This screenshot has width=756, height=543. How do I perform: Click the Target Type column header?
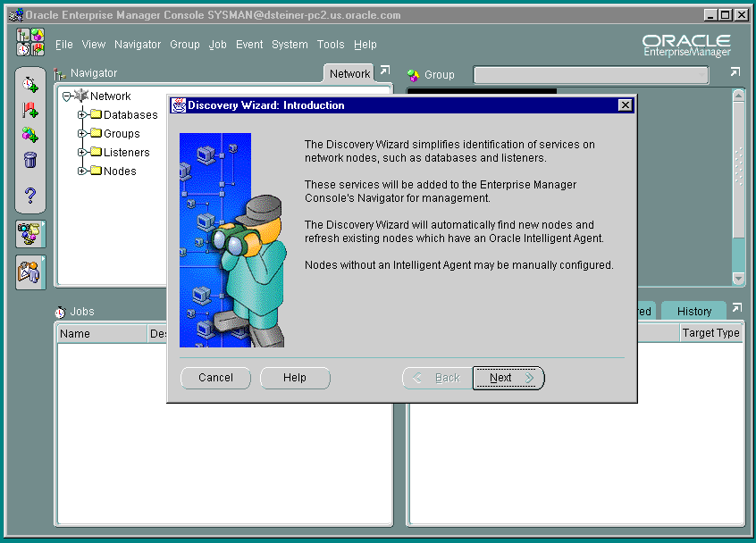click(710, 333)
